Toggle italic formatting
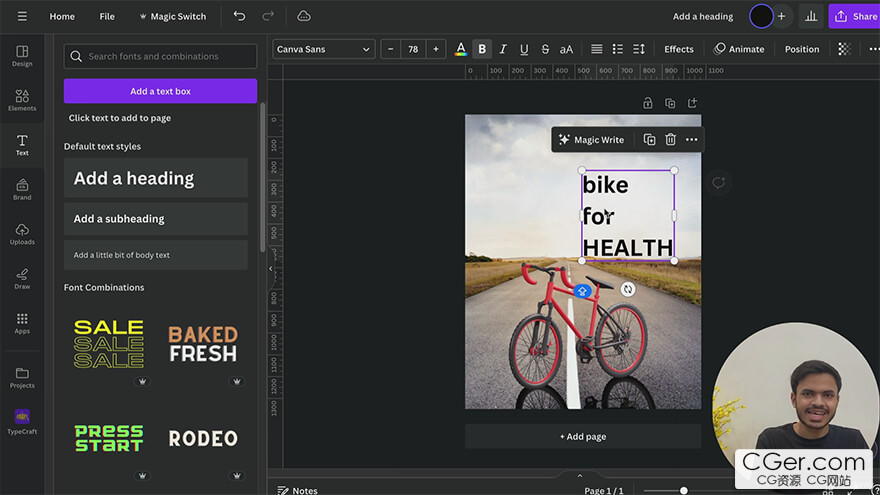This screenshot has height=495, width=880. pyautogui.click(x=503, y=49)
